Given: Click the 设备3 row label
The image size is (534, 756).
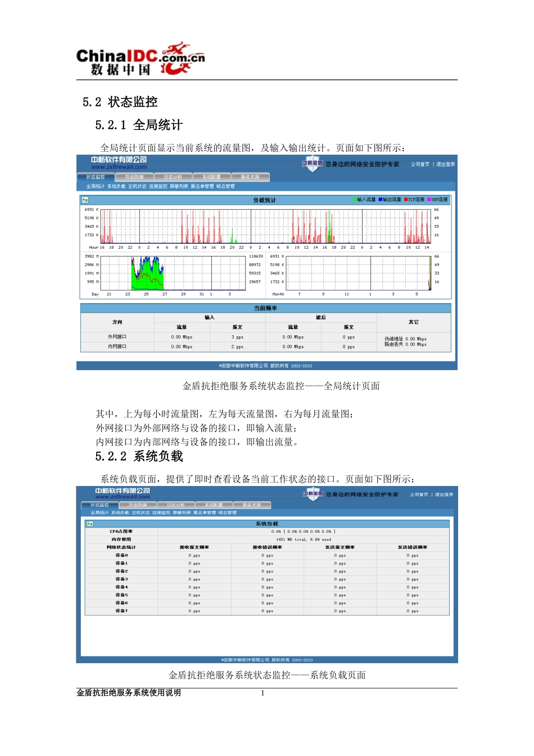Looking at the screenshot, I should coord(121,579).
